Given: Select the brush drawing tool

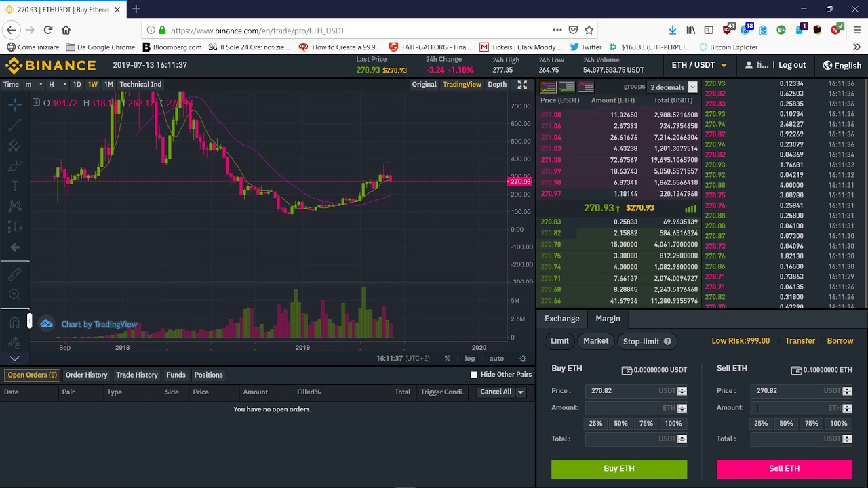Looking at the screenshot, I should click(15, 166).
